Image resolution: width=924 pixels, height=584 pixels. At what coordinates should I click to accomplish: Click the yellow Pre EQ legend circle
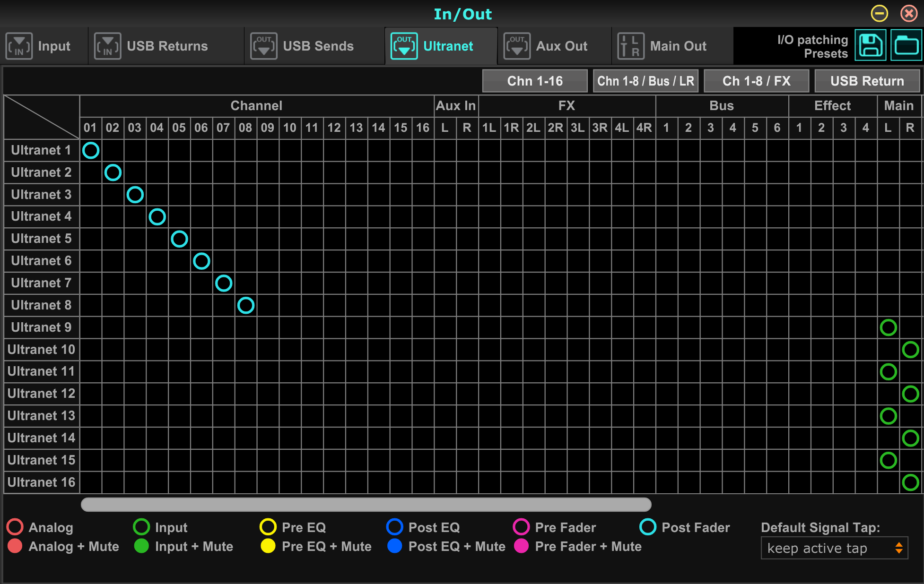point(268,527)
